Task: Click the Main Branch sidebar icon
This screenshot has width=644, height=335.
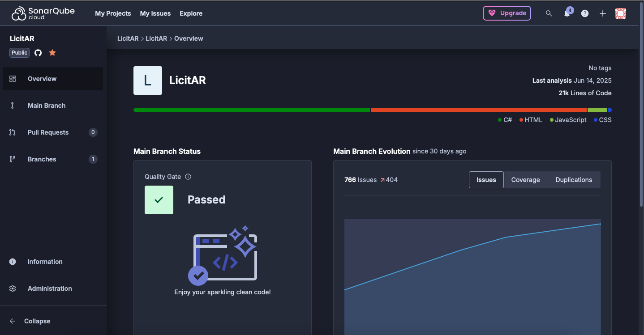Action: pos(13,106)
